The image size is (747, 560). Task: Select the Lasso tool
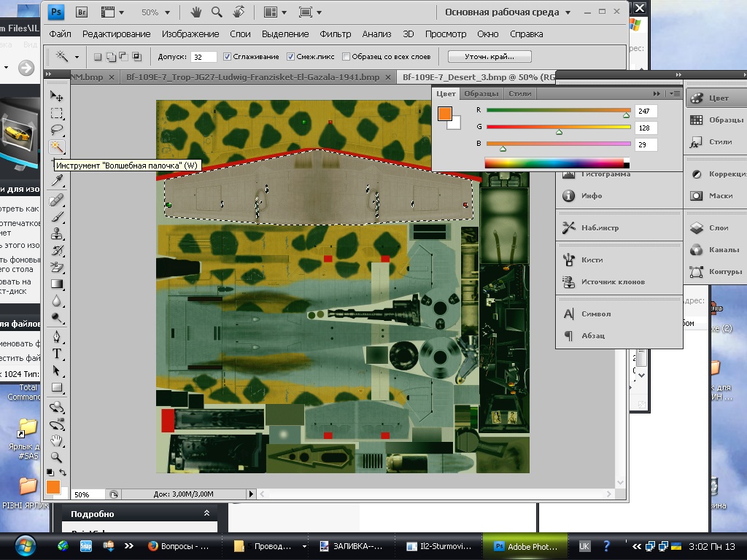(56, 130)
